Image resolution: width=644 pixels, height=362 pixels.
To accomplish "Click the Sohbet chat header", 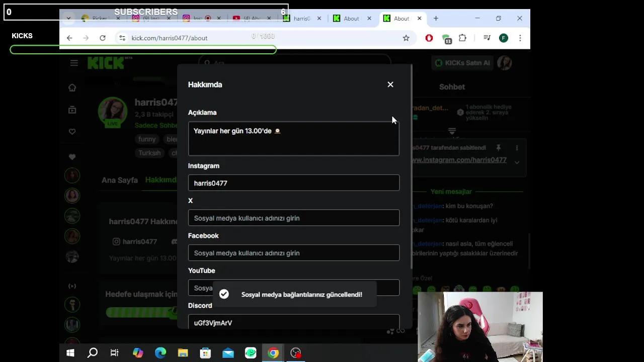I will (452, 87).
